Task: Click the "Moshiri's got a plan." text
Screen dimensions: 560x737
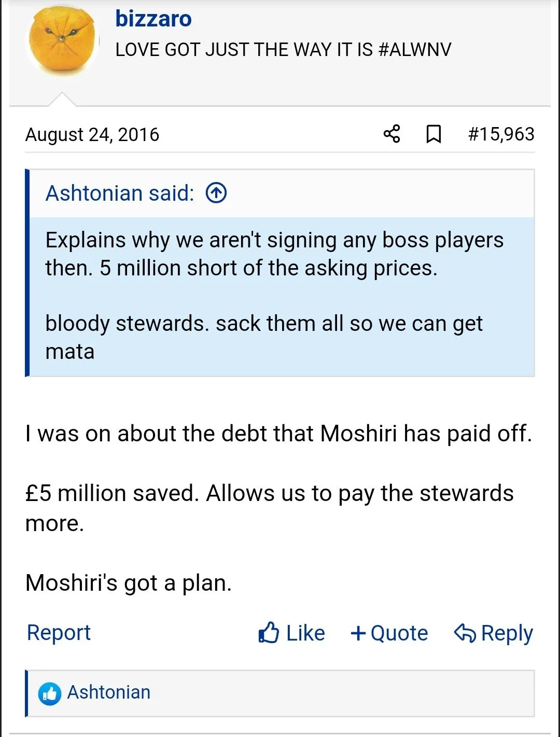Action: click(x=129, y=583)
